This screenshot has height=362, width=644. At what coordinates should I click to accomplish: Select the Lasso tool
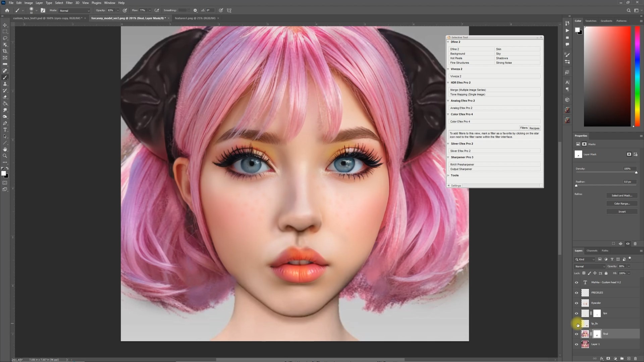pyautogui.click(x=5, y=38)
